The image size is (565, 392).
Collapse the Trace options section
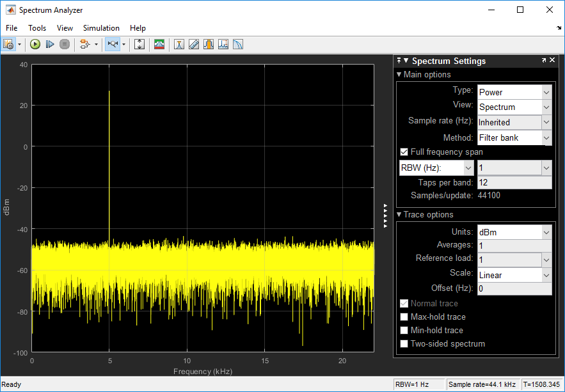point(399,215)
